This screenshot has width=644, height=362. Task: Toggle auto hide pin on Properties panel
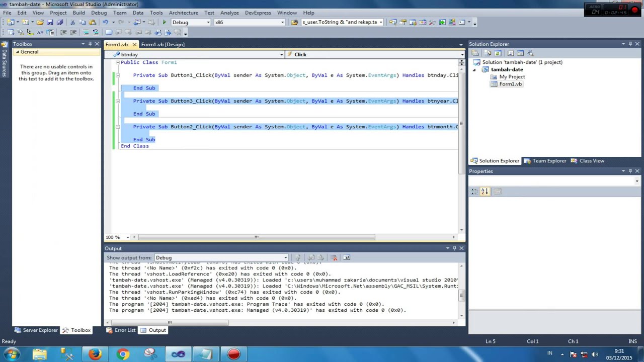click(630, 171)
